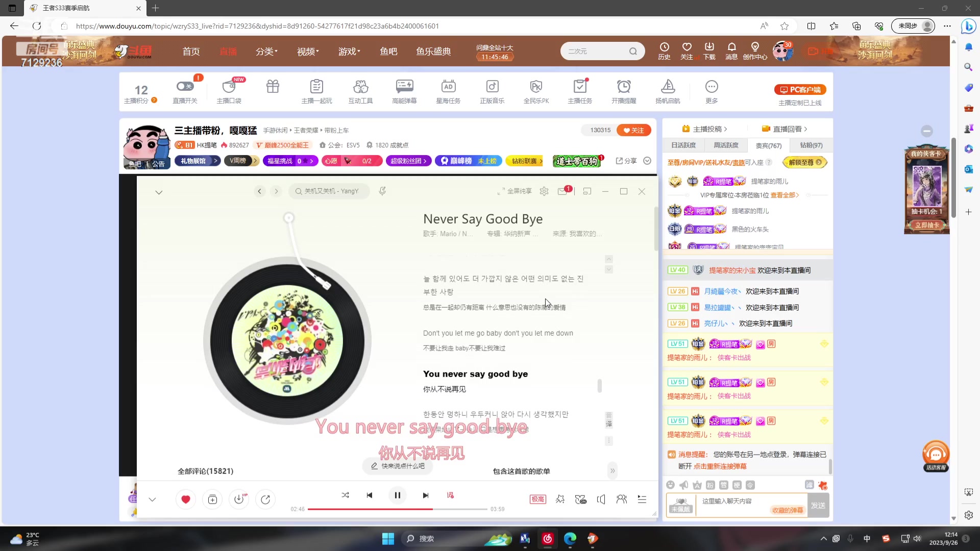Viewport: 980px width, 551px height.
Task: Open 全民乐PK tool
Action: [x=536, y=91]
